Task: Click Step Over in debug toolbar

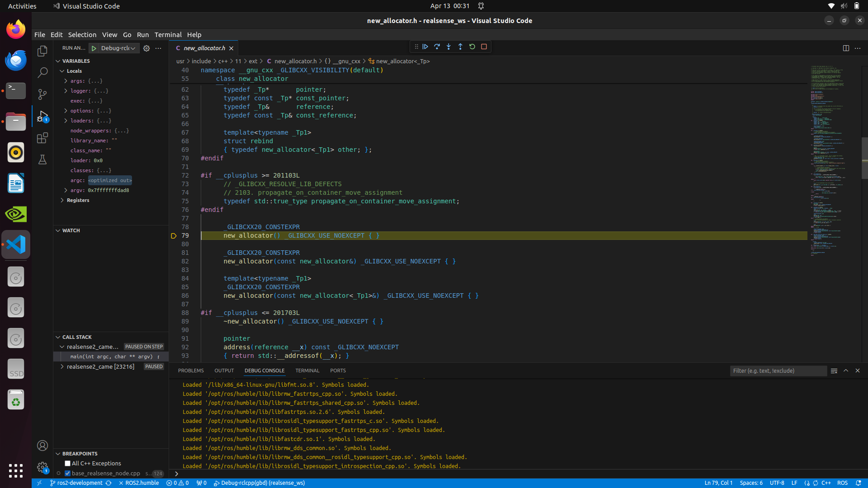Action: (x=437, y=47)
